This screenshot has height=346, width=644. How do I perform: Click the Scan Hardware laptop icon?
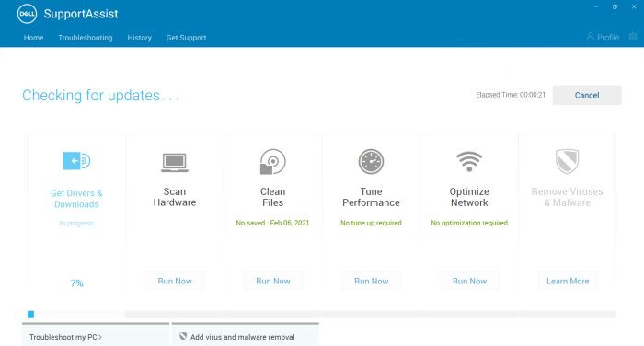pos(175,162)
